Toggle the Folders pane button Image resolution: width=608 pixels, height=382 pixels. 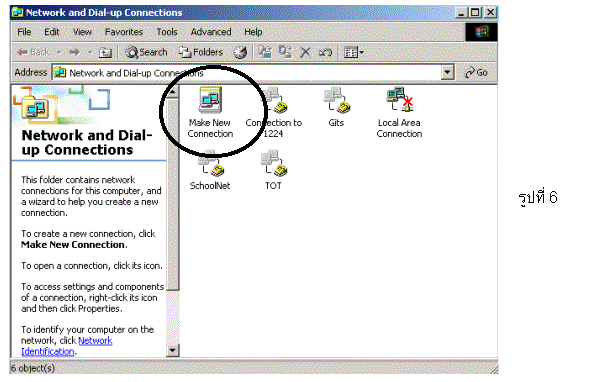(201, 52)
